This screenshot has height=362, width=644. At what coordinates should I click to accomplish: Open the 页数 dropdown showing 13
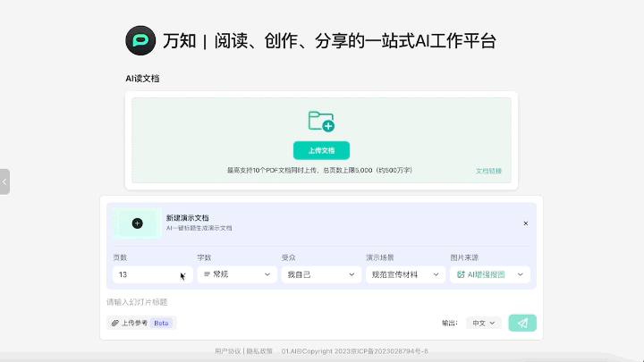tap(152, 274)
